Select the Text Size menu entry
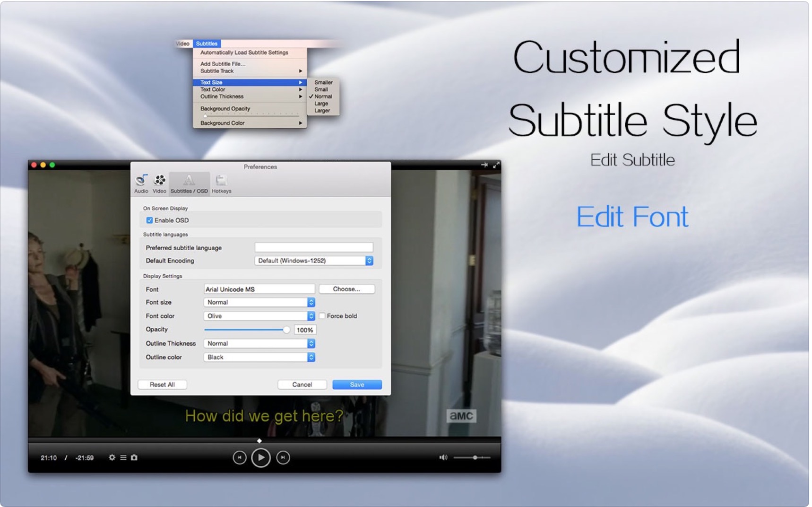The image size is (812, 507). [250, 82]
